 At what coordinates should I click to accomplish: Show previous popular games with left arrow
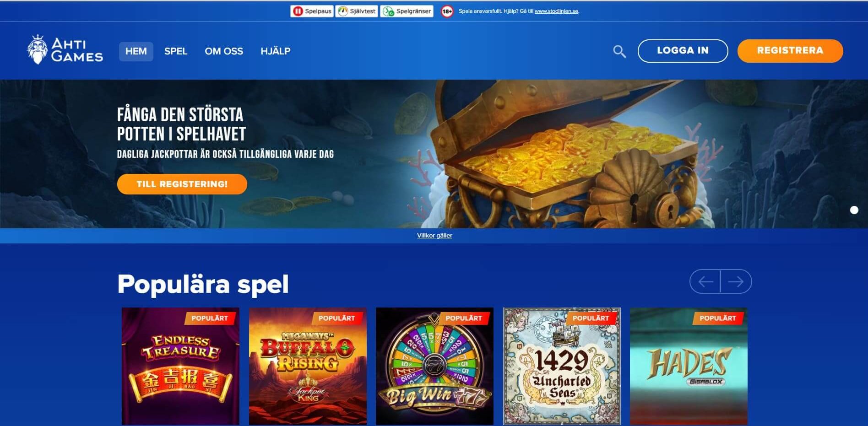[x=705, y=281]
